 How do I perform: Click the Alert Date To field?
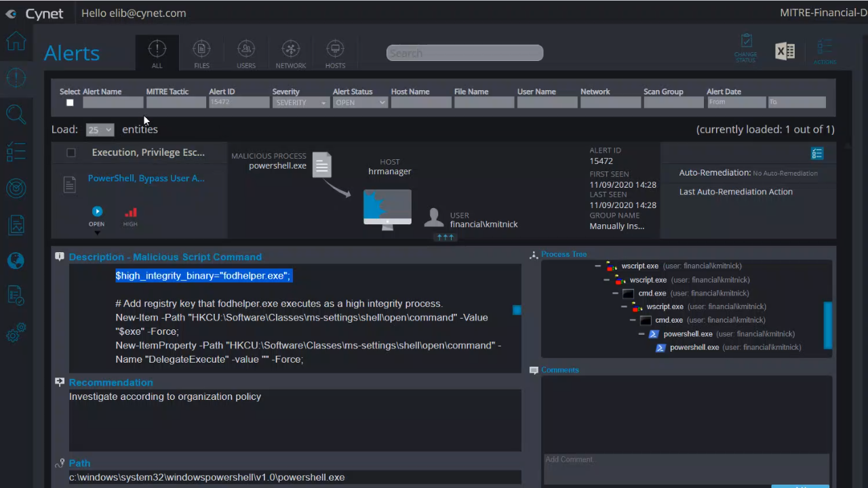[x=797, y=102]
